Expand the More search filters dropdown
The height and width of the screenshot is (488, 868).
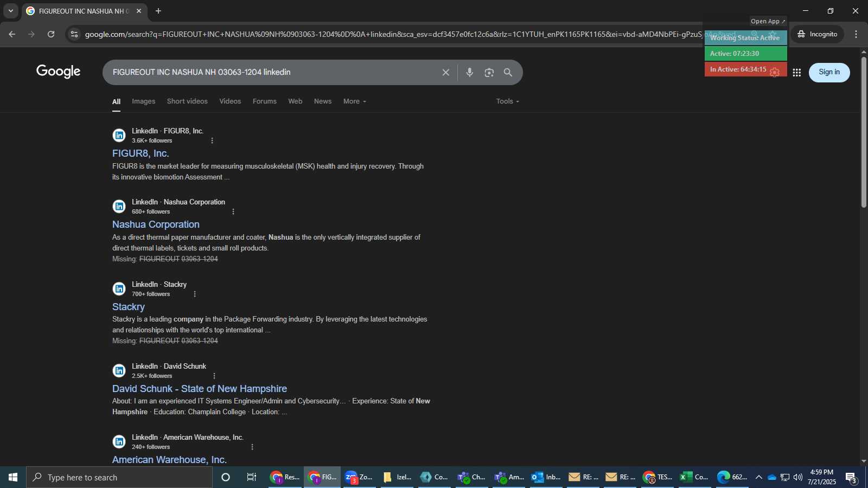[355, 101]
